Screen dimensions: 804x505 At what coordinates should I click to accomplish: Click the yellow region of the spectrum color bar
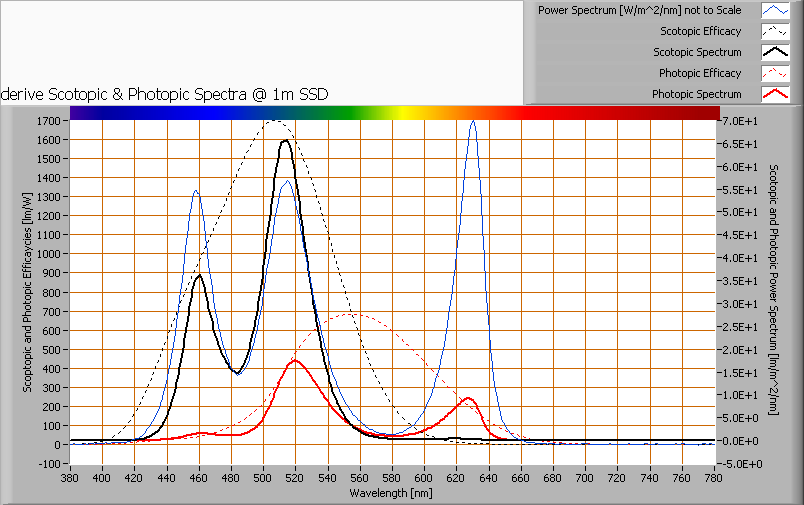[x=400, y=112]
